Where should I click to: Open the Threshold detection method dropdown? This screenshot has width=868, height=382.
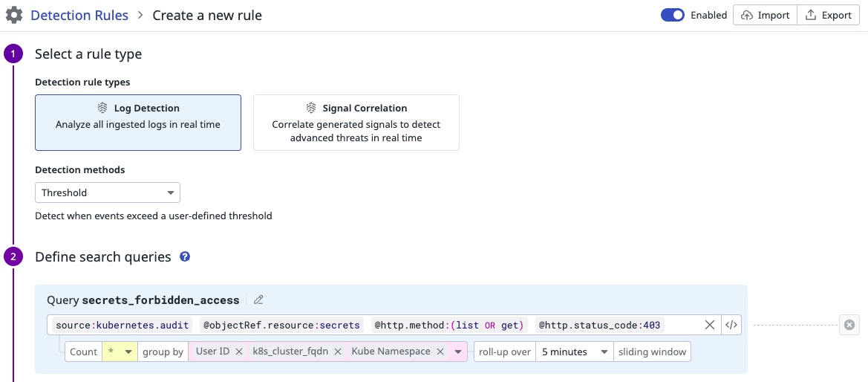click(x=108, y=192)
